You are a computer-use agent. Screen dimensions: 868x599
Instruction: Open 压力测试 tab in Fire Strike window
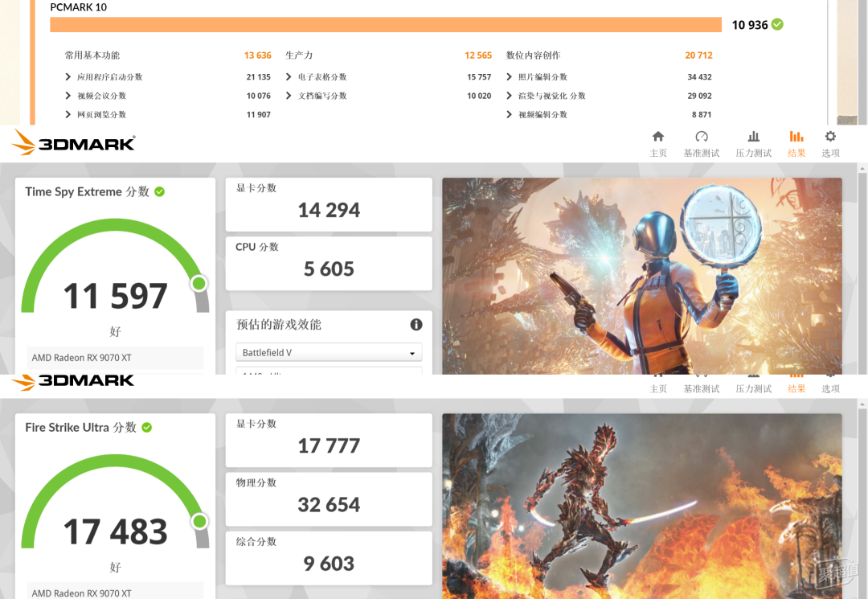coord(753,388)
